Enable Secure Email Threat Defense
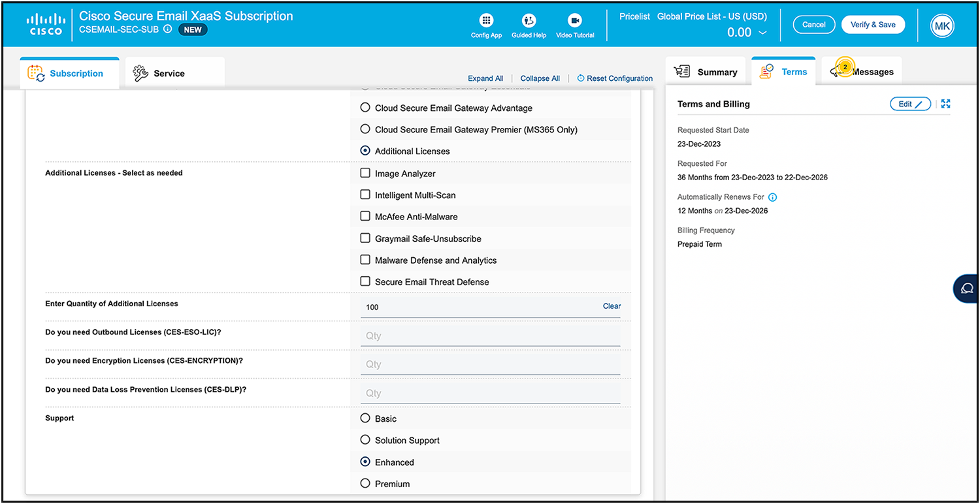 click(x=365, y=281)
